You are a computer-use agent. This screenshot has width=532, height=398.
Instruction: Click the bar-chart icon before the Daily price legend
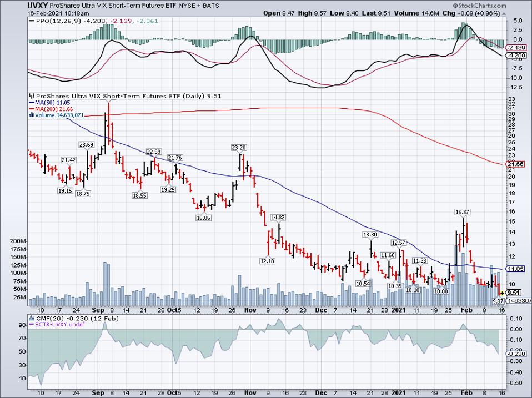(x=32, y=96)
